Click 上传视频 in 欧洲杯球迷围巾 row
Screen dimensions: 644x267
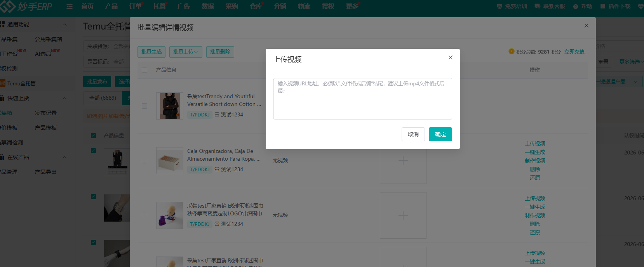coord(535,198)
